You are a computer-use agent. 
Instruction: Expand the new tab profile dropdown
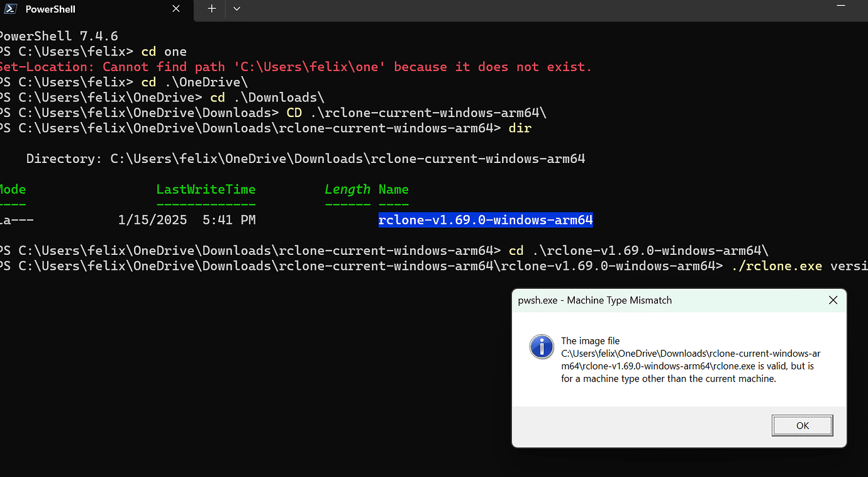point(236,9)
